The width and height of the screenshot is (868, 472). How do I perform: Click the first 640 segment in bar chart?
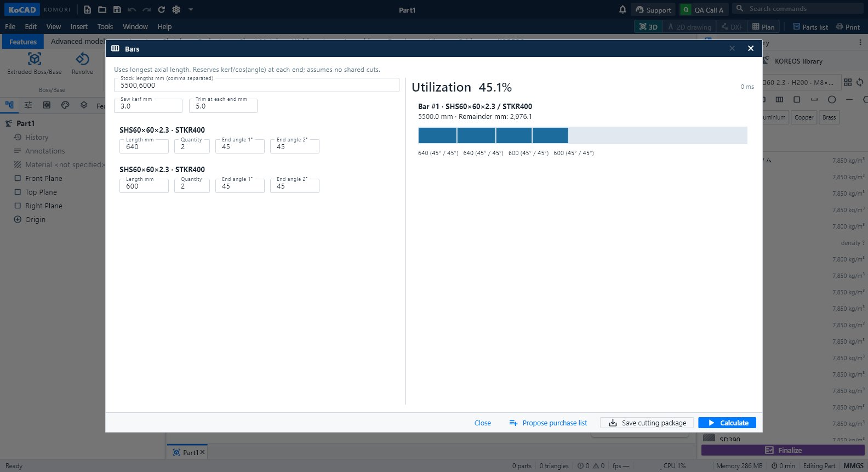pyautogui.click(x=437, y=135)
